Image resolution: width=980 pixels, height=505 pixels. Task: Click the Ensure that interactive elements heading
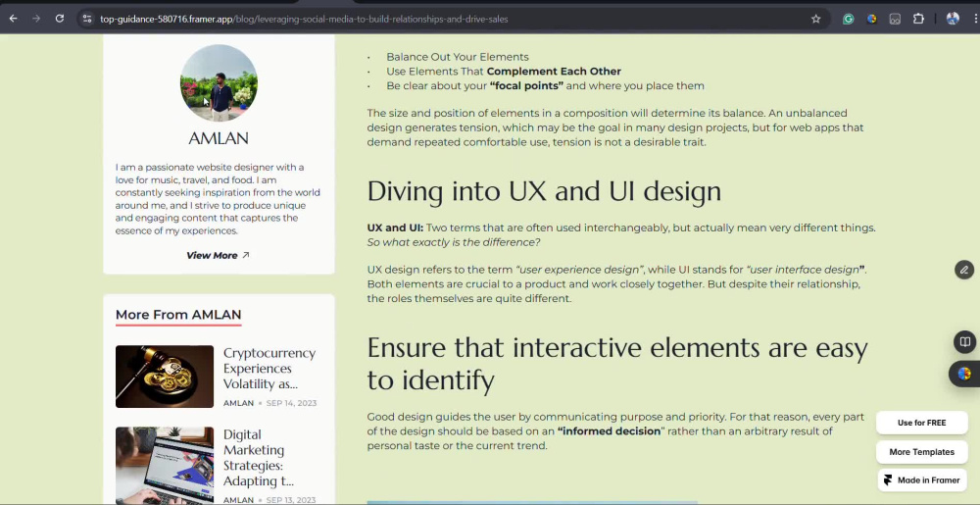tap(617, 364)
